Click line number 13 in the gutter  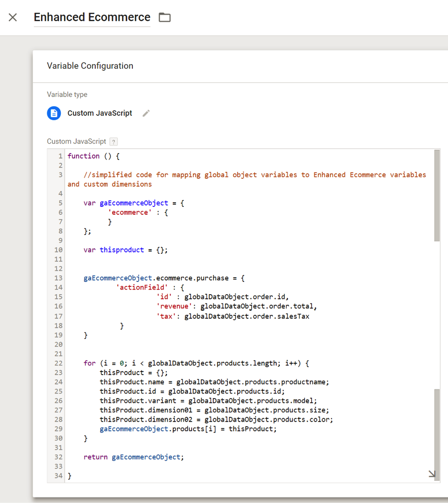click(58, 278)
